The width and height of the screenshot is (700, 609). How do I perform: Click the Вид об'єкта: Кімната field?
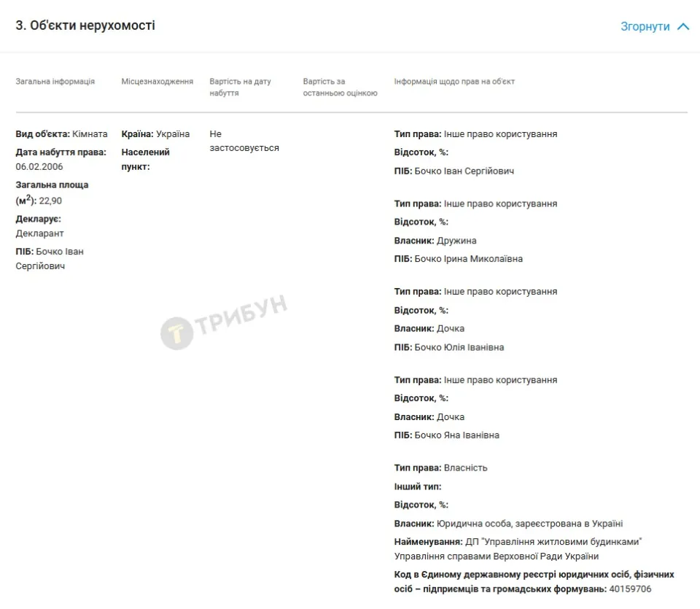(61, 134)
